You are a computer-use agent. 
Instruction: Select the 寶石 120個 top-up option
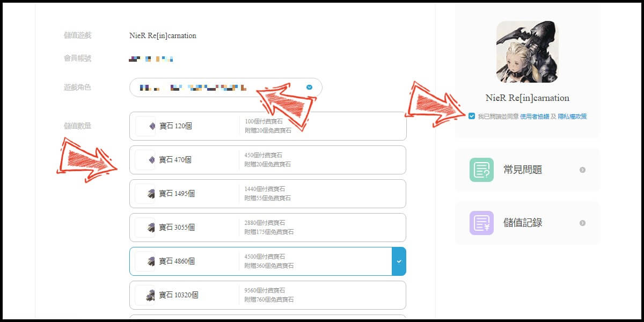point(268,126)
